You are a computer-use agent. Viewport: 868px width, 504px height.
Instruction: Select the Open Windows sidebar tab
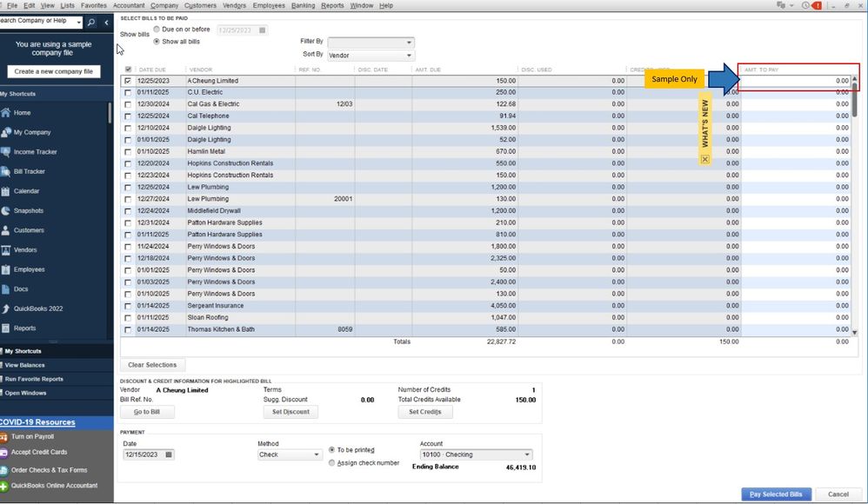[x=25, y=394]
